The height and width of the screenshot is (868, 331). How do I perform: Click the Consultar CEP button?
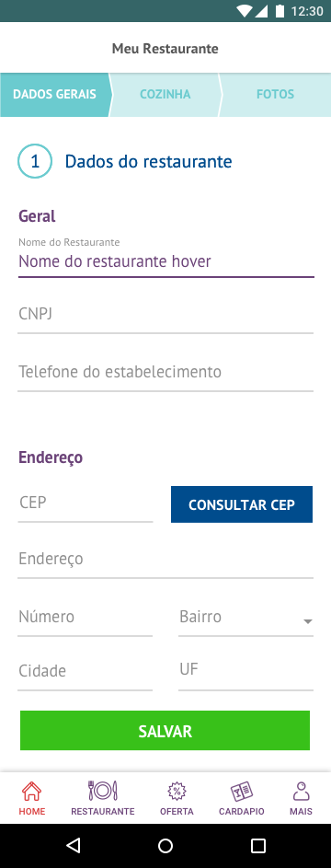[x=242, y=504]
